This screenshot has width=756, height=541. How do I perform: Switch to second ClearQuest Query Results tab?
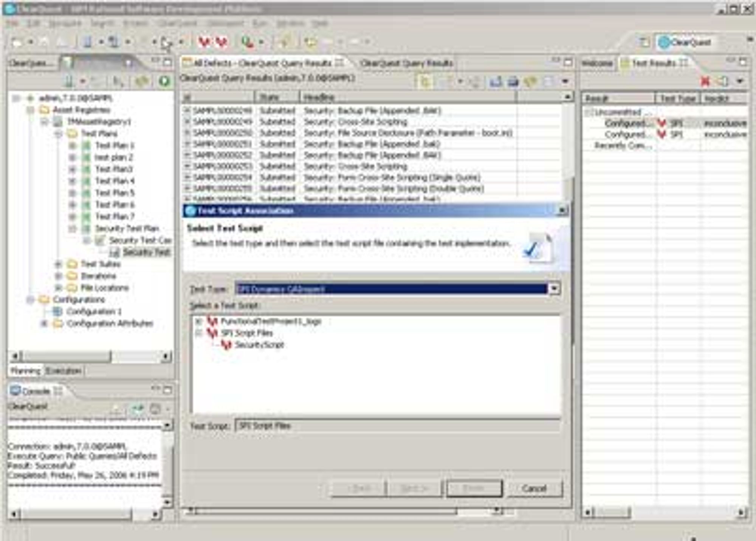[406, 63]
